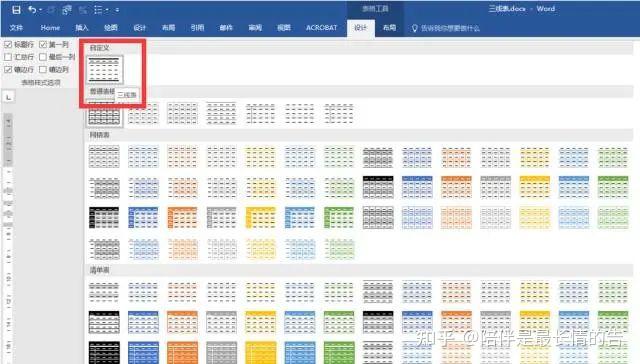This screenshot has width=640, height=364.
Task: Apply the solid yellow filled style in 清单表
Action: tap(261, 353)
